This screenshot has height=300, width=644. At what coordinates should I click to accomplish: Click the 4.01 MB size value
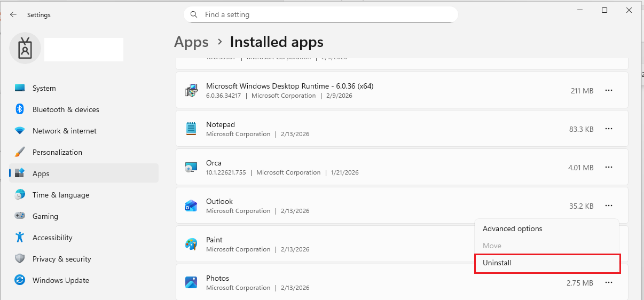tap(581, 168)
